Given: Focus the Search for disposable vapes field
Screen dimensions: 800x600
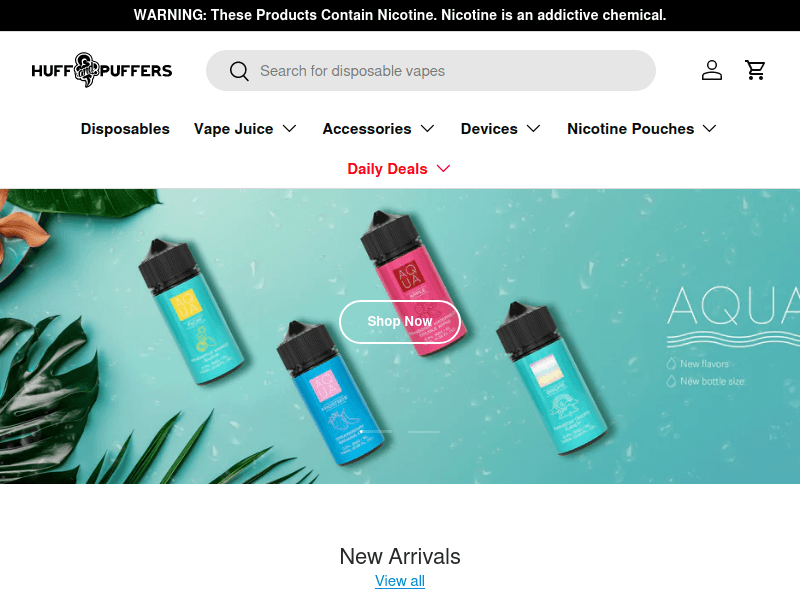Looking at the screenshot, I should tap(431, 70).
